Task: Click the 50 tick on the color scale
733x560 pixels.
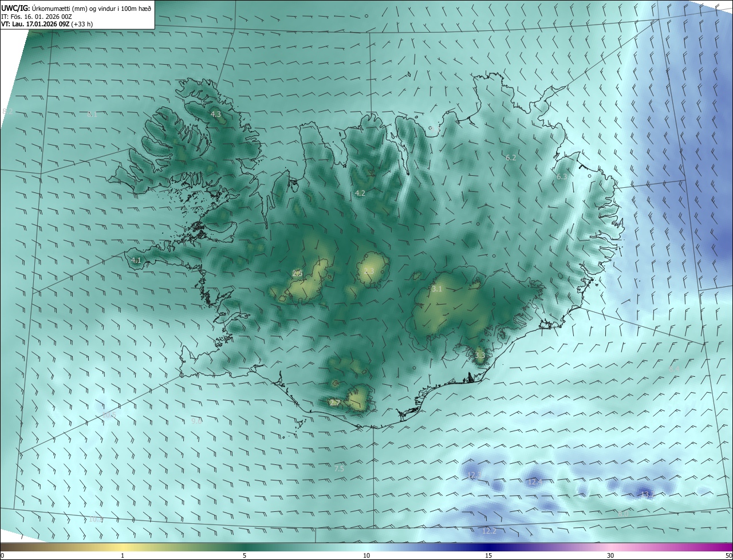Action: click(x=728, y=555)
